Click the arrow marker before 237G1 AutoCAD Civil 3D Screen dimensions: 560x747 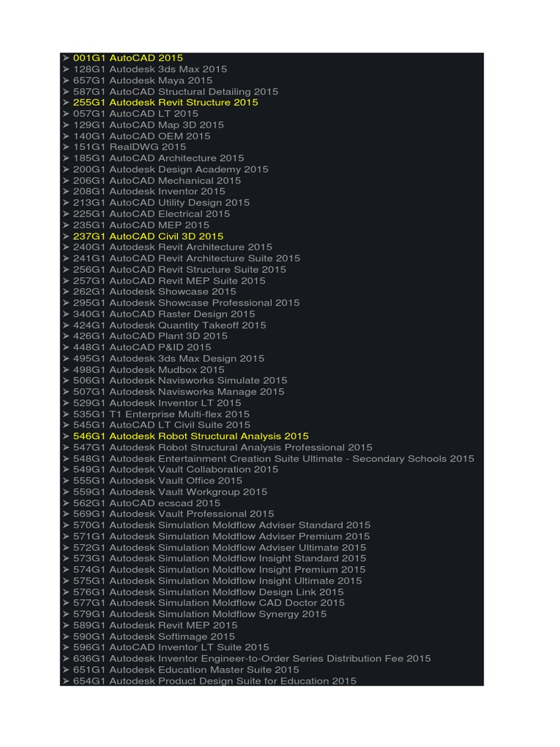(66, 236)
